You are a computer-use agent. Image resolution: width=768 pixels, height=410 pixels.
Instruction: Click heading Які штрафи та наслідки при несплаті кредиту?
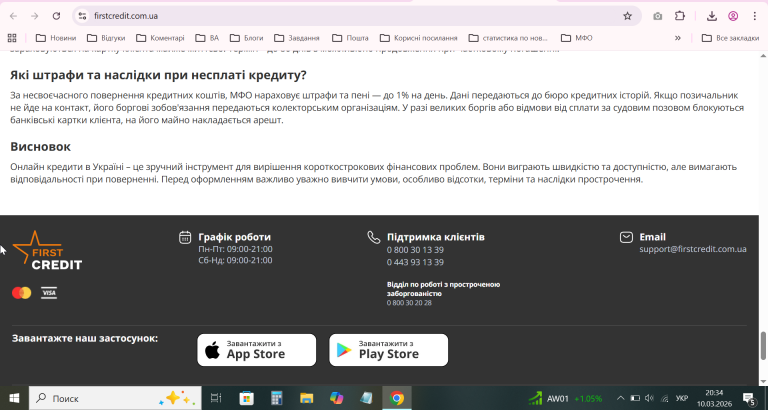point(158,75)
